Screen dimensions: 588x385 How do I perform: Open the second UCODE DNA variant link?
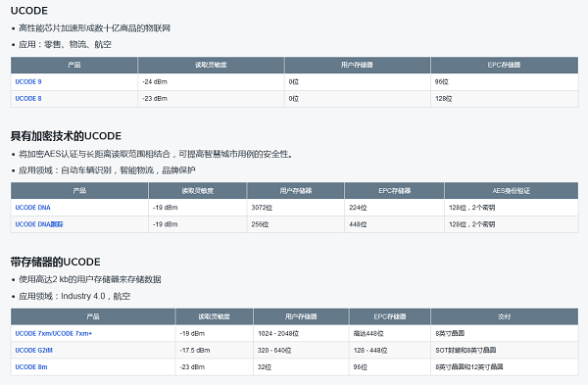coord(39,224)
